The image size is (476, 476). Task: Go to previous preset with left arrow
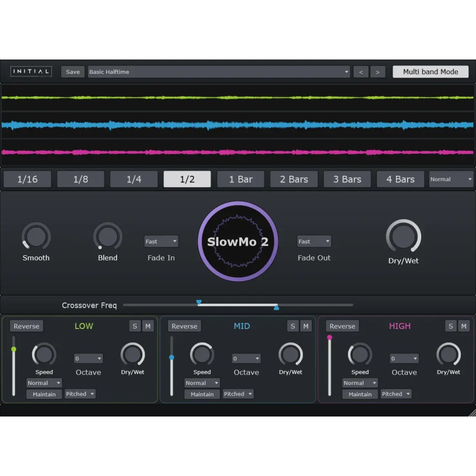pyautogui.click(x=361, y=72)
